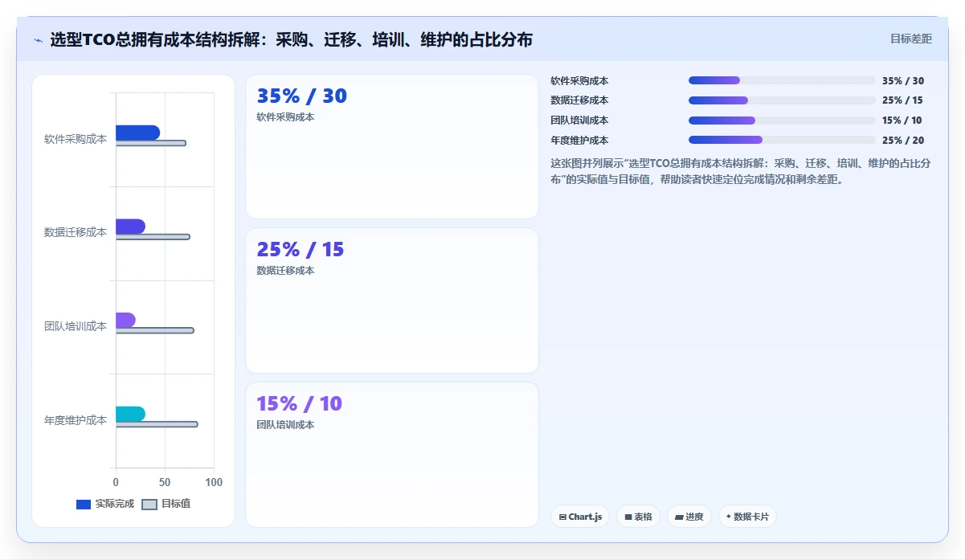Click the 软件采购成本 chart axis label
Screen dimensions: 965x560
pos(76,139)
